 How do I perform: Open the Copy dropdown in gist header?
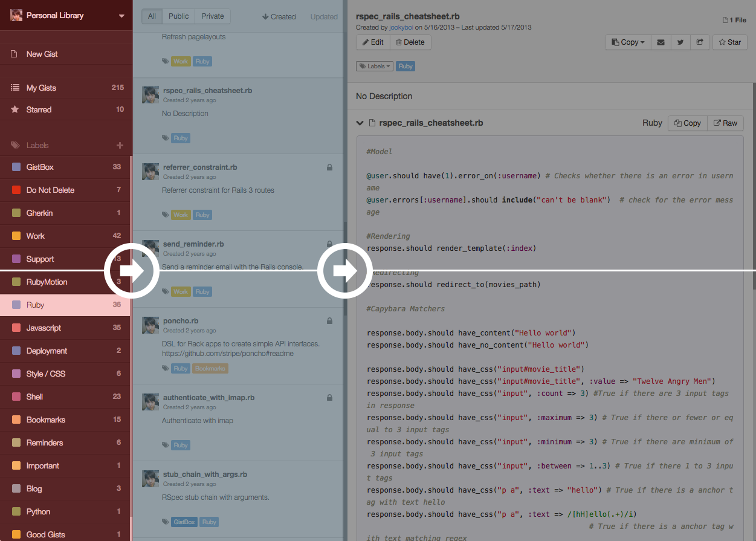point(628,42)
